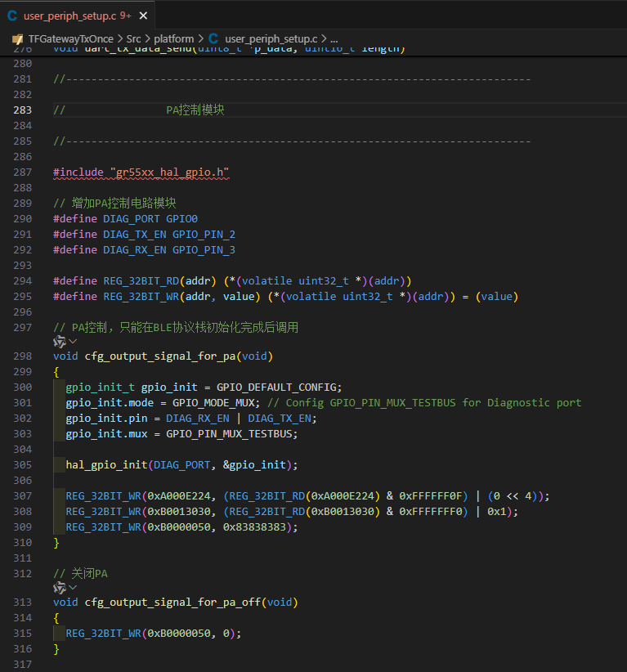Open the platform breadcrumb folder
This screenshot has width=627, height=672.
point(175,38)
